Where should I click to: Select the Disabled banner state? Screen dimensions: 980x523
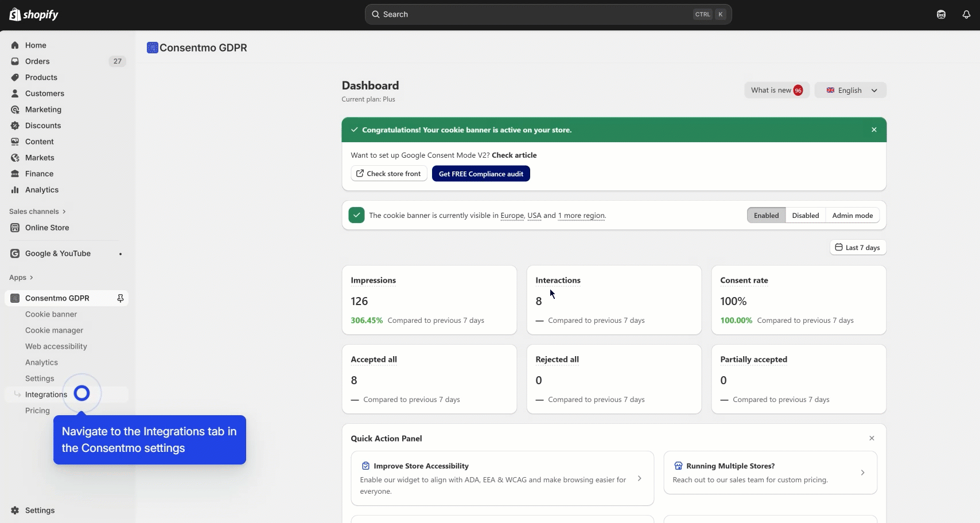(x=805, y=216)
